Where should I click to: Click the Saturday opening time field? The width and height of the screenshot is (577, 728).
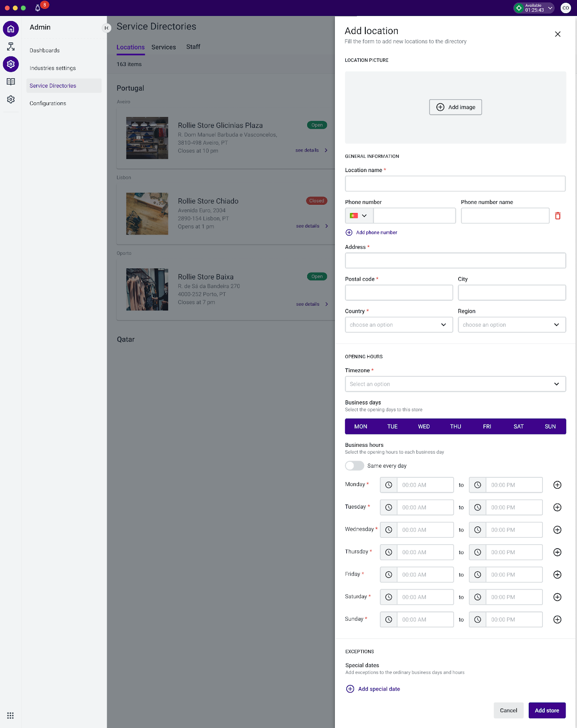coord(425,597)
